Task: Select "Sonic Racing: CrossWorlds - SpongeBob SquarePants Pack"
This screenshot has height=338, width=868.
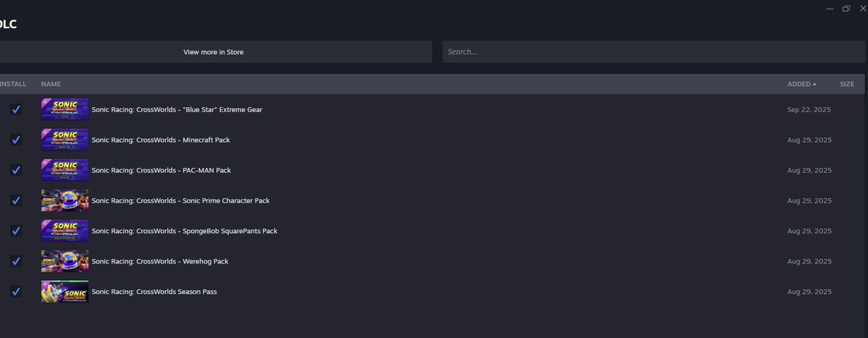Action: tap(185, 231)
